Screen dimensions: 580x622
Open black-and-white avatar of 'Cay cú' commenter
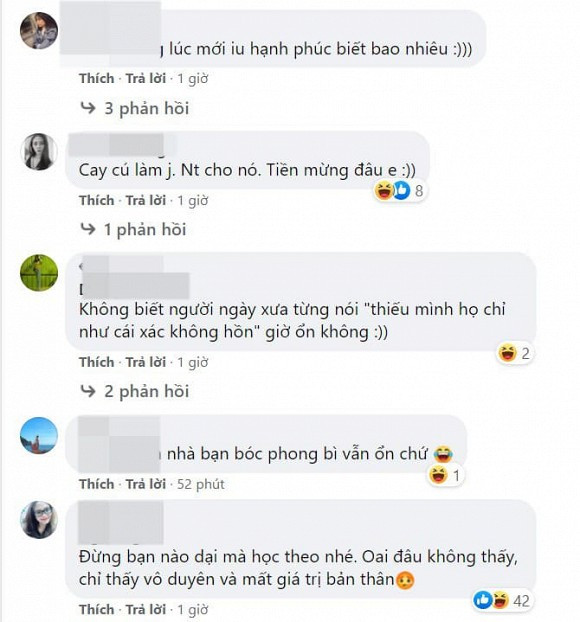(x=39, y=152)
